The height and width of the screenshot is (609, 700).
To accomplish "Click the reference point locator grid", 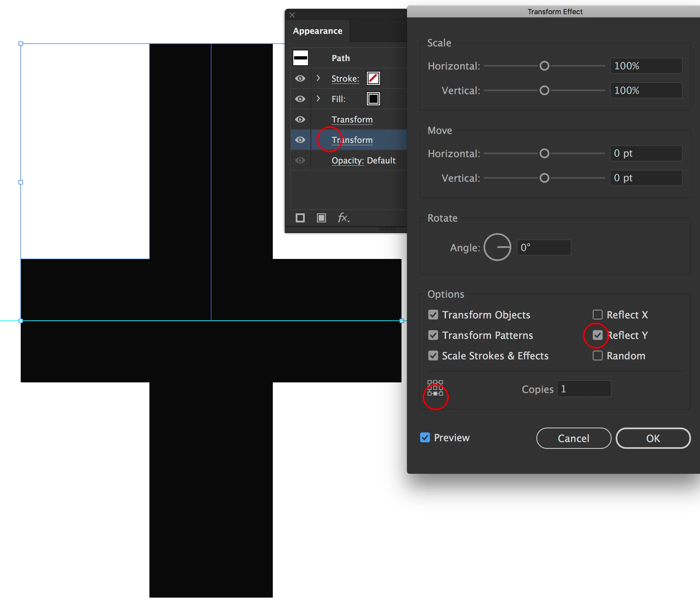I will click(x=435, y=388).
